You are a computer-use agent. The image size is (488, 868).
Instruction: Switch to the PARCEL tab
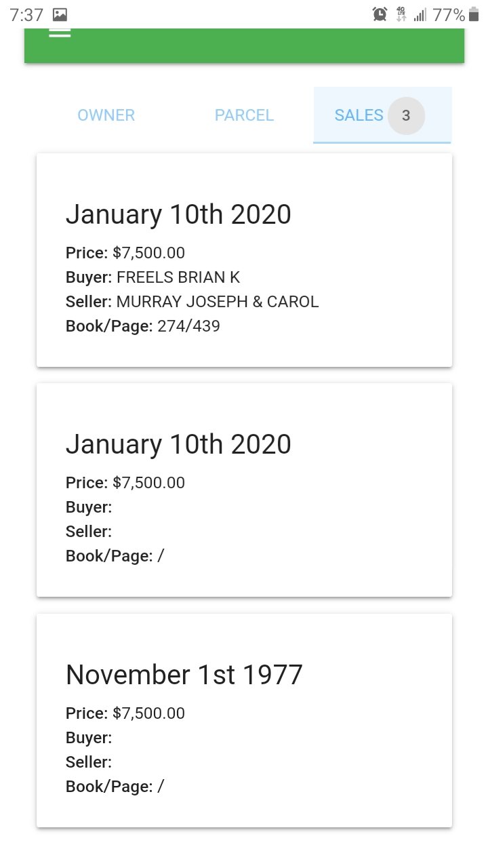244,115
